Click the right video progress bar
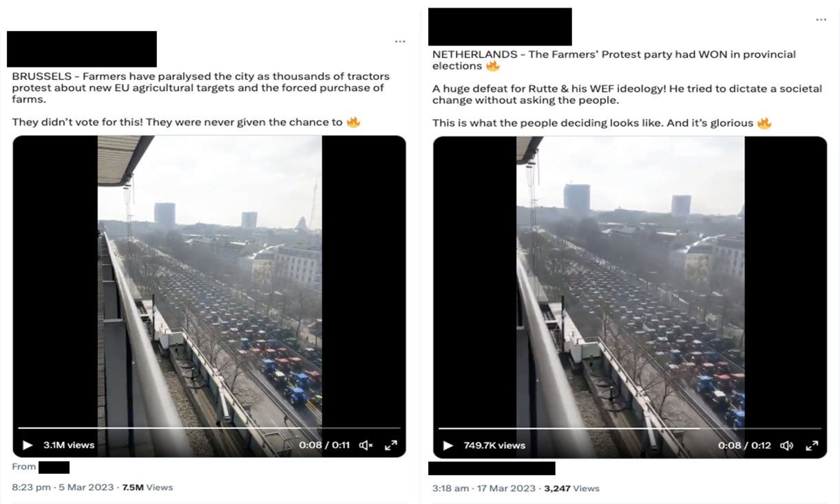The image size is (840, 504). 629,428
